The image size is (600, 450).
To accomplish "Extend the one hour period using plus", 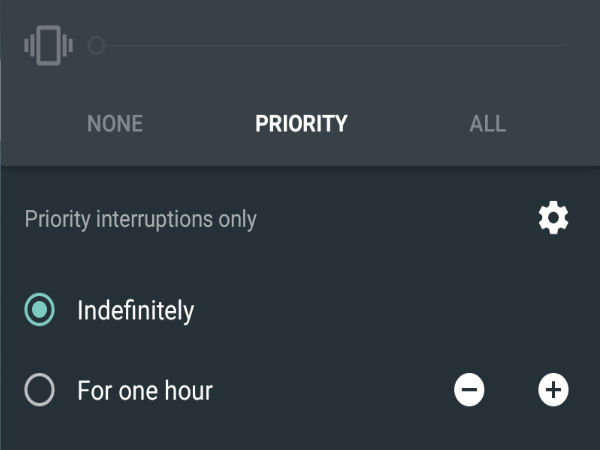I will click(553, 390).
